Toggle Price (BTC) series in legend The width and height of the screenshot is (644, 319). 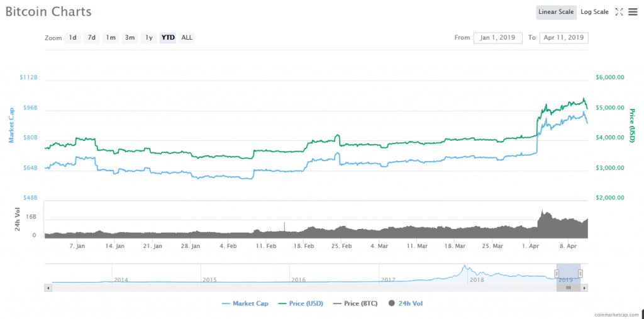click(355, 304)
